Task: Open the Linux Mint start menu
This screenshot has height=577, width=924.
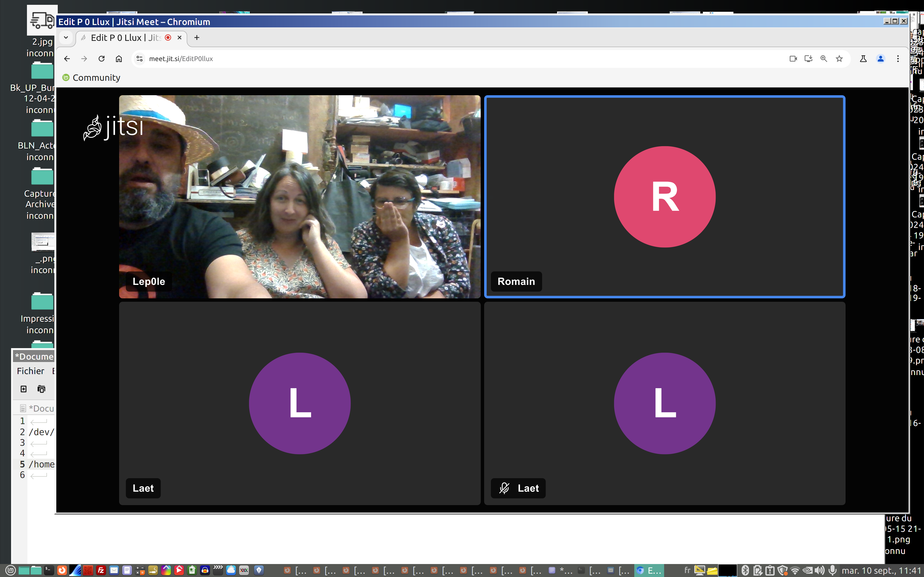Action: [10, 571]
